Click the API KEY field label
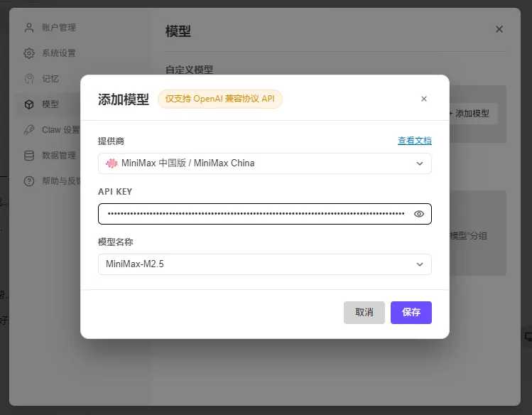The image size is (532, 415). [115, 192]
